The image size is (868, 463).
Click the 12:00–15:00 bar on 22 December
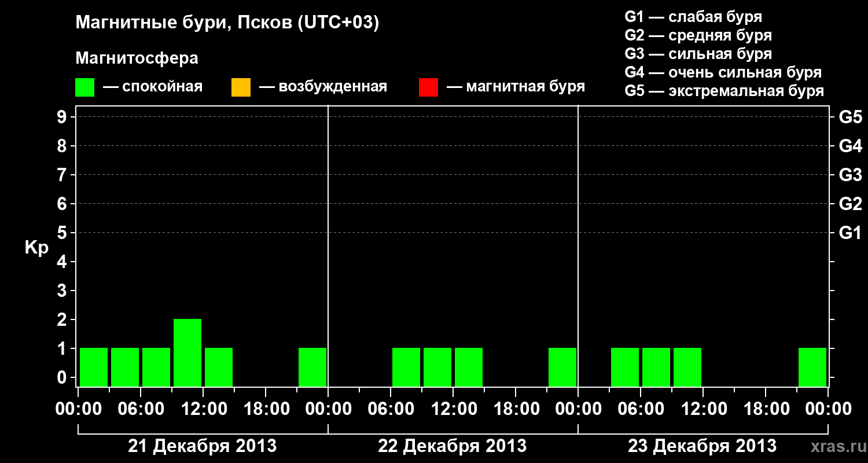click(469, 367)
